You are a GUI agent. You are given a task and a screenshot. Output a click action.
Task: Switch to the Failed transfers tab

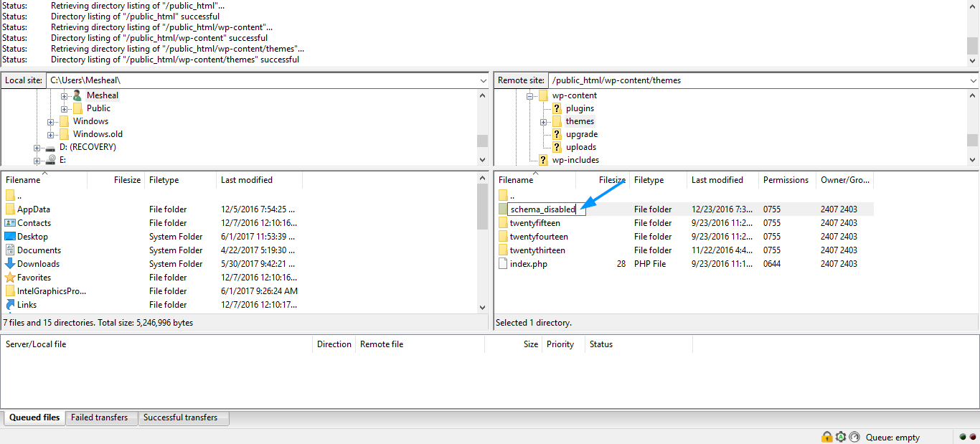(x=99, y=417)
